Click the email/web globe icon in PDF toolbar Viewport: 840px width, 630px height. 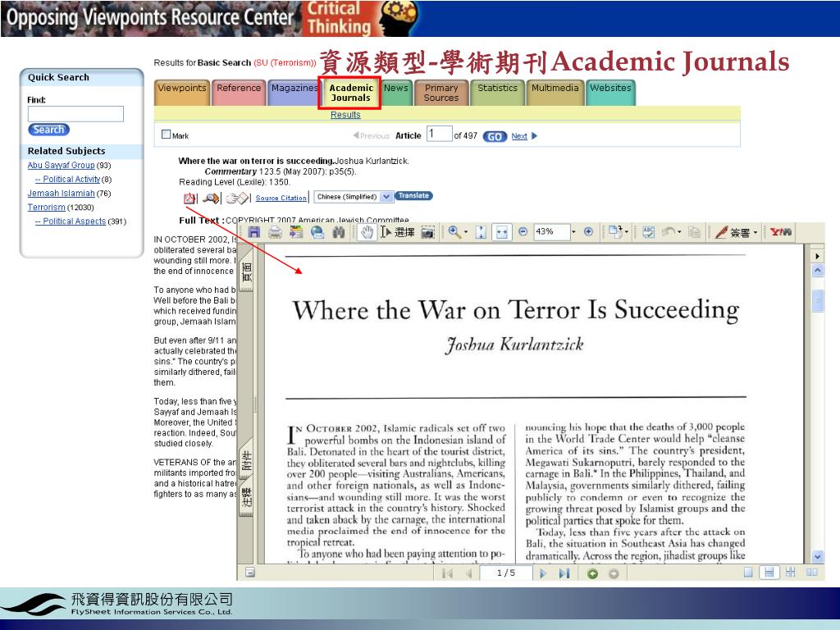point(317,232)
